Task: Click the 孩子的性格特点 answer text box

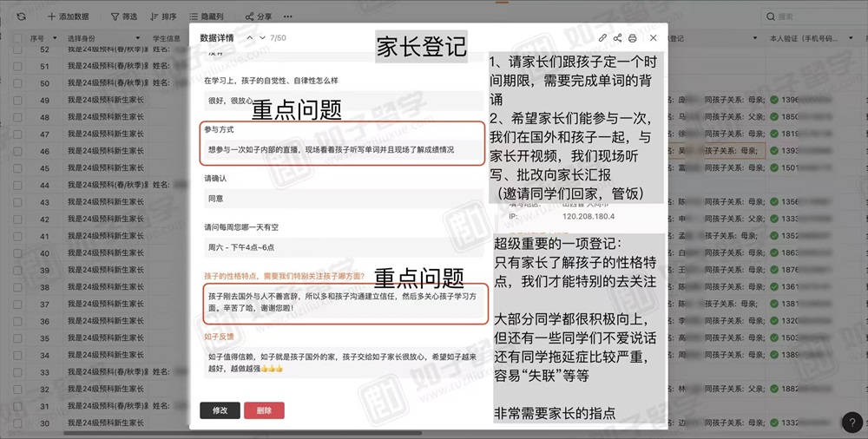Action: [x=344, y=302]
